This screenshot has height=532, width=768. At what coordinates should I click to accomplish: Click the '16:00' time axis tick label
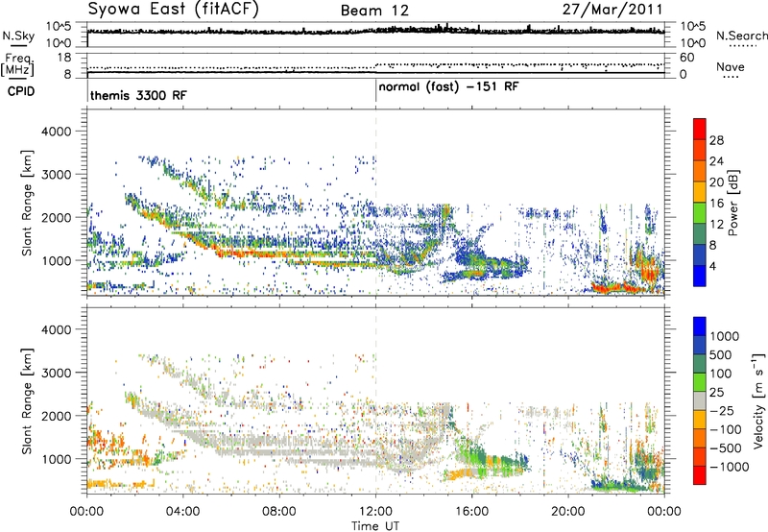click(471, 512)
